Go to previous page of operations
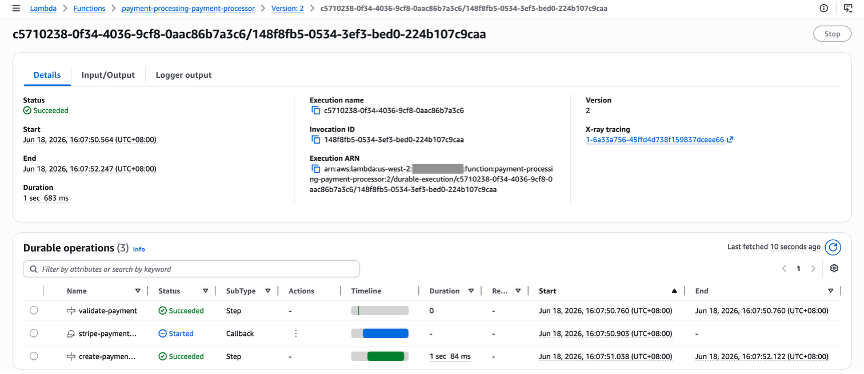 click(784, 269)
